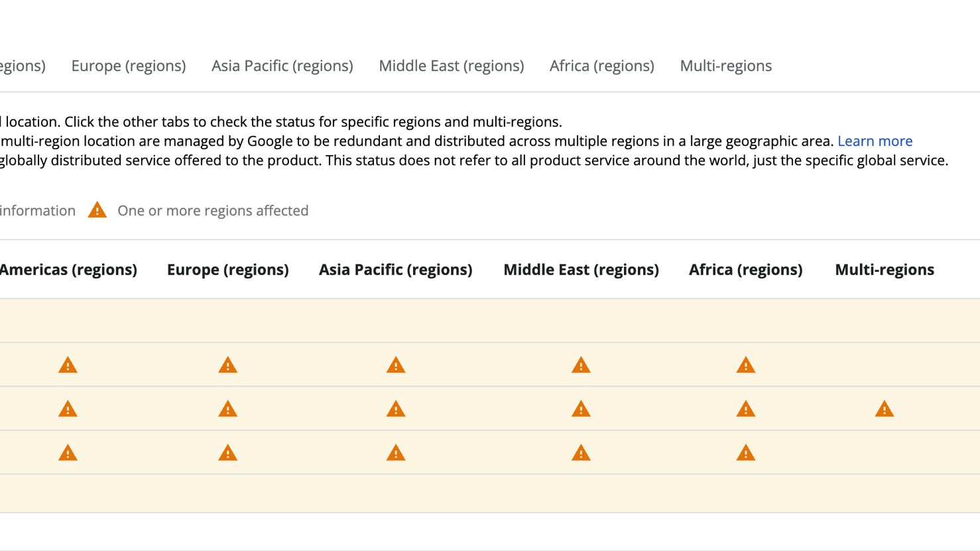Viewport: 980px width, 551px height.
Task: Click Asia Pacific warning icon in second icon row
Action: point(396,409)
